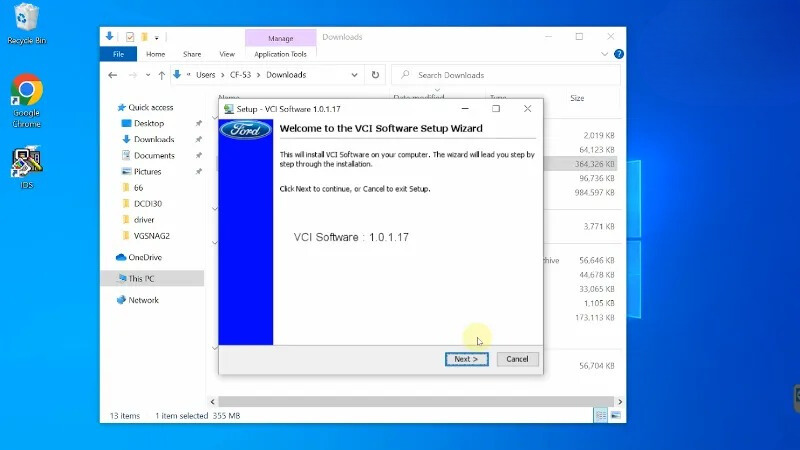This screenshot has width=800, height=450.
Task: Minimize the VCI Setup wizard window
Action: [x=465, y=109]
